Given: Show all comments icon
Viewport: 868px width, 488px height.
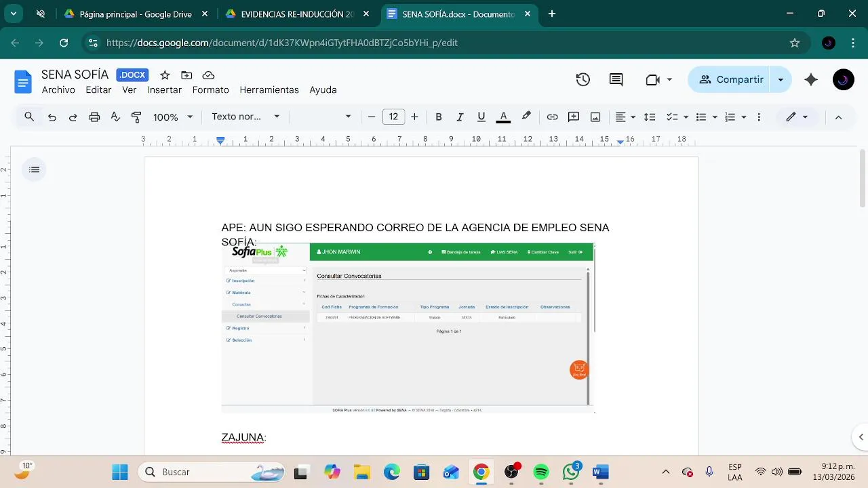Looking at the screenshot, I should 616,80.
